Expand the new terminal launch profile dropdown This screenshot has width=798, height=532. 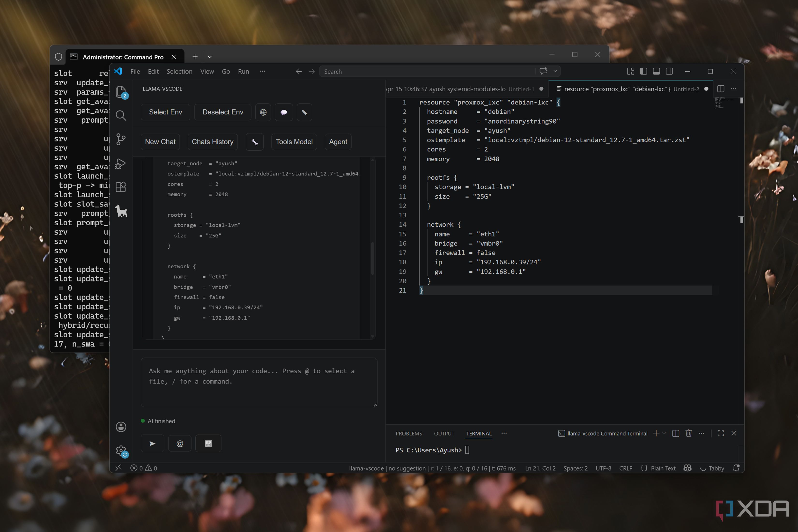coord(664,433)
